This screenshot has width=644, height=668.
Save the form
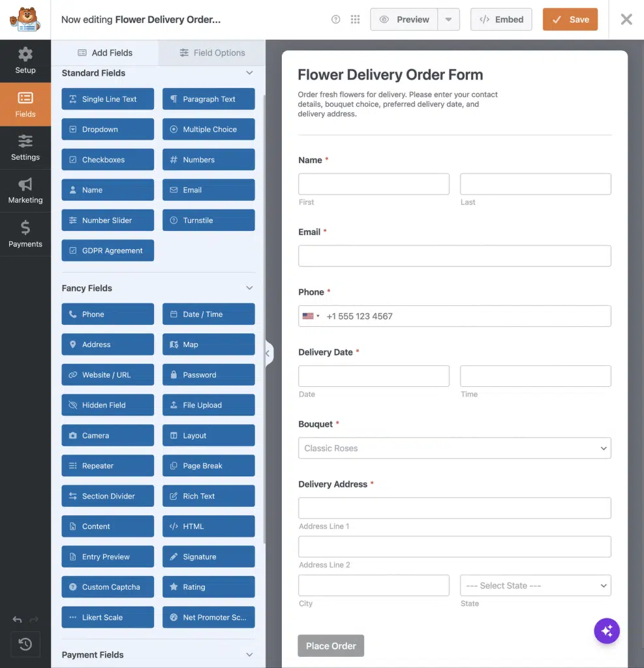570,19
